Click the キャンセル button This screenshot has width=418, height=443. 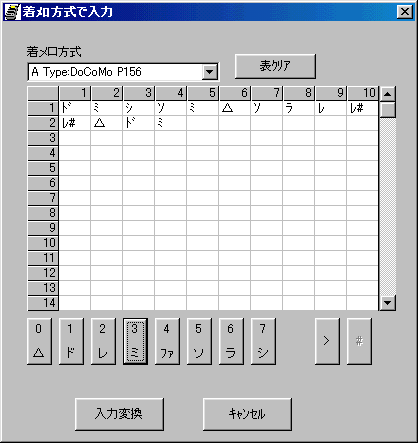click(x=247, y=414)
